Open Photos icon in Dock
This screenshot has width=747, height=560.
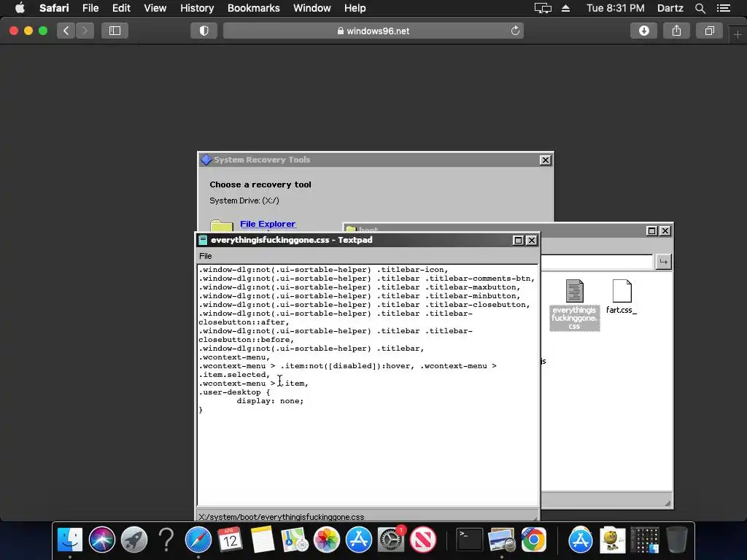[x=327, y=540]
